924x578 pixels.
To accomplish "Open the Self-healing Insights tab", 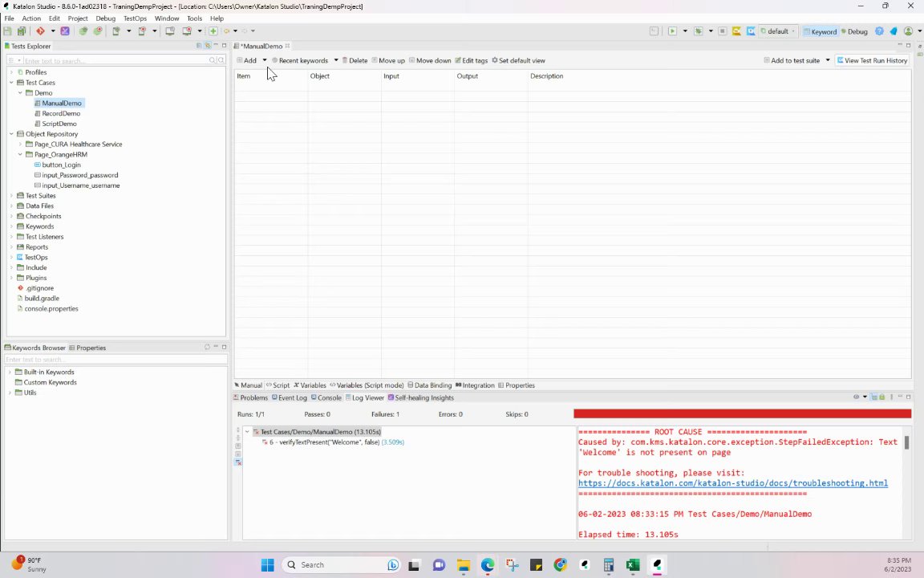I will click(421, 397).
